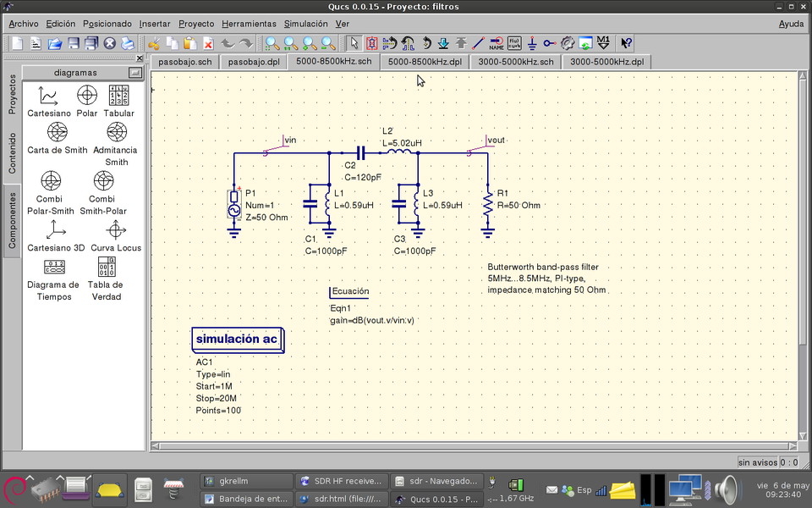Open the Simulación menu
This screenshot has width=812, height=508.
(x=305, y=24)
